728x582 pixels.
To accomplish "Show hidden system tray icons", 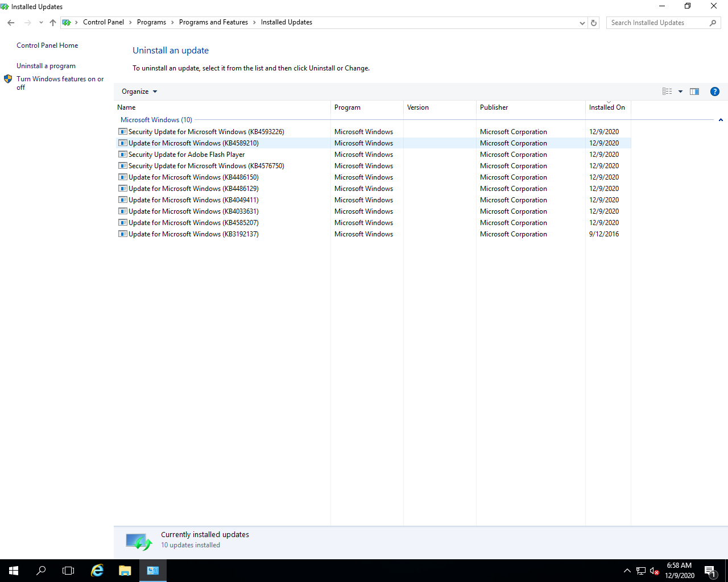I will (627, 571).
